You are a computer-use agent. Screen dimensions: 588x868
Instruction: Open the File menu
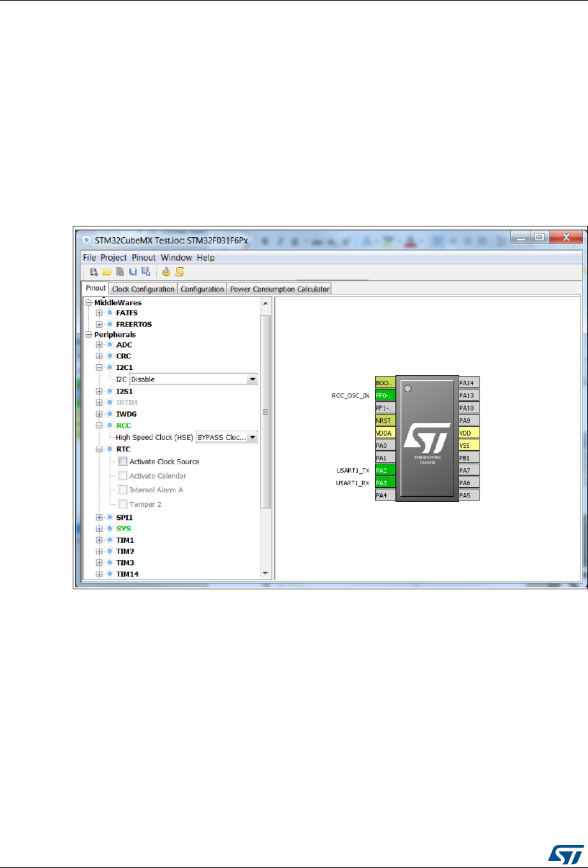tap(89, 258)
